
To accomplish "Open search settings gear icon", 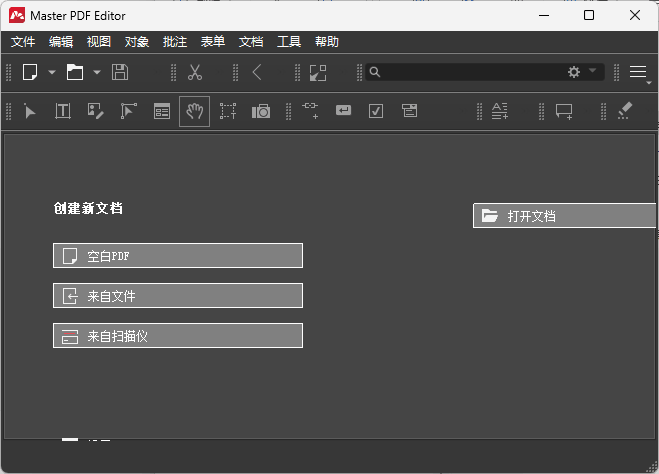I will click(574, 72).
